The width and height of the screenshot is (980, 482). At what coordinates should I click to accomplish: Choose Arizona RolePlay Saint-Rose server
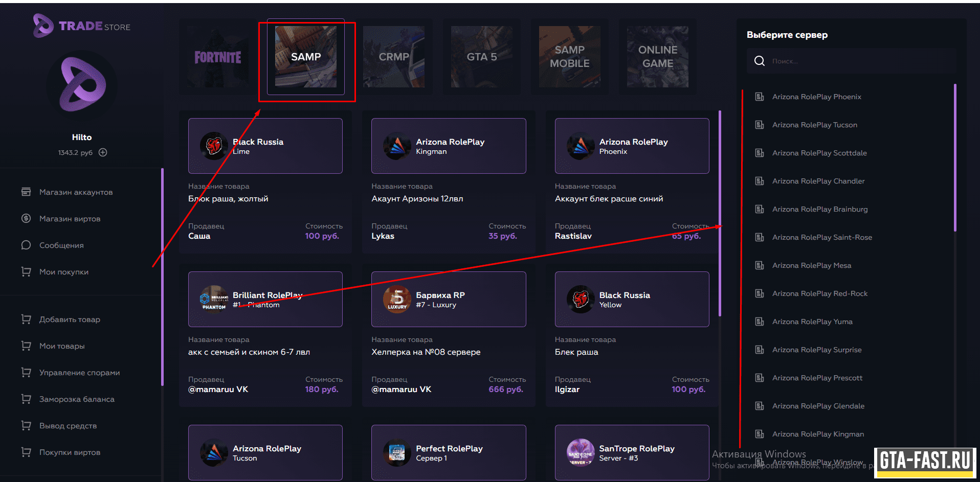click(822, 237)
